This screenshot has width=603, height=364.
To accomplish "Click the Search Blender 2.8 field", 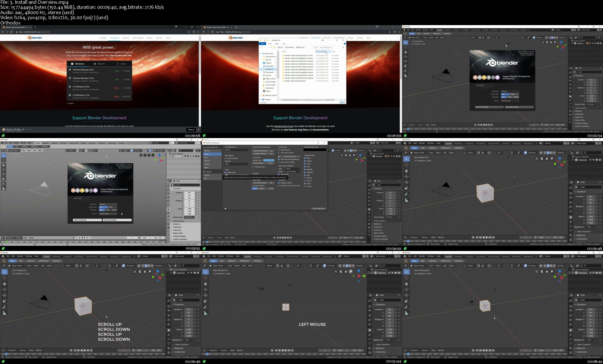I will pyautogui.click(x=330, y=47).
